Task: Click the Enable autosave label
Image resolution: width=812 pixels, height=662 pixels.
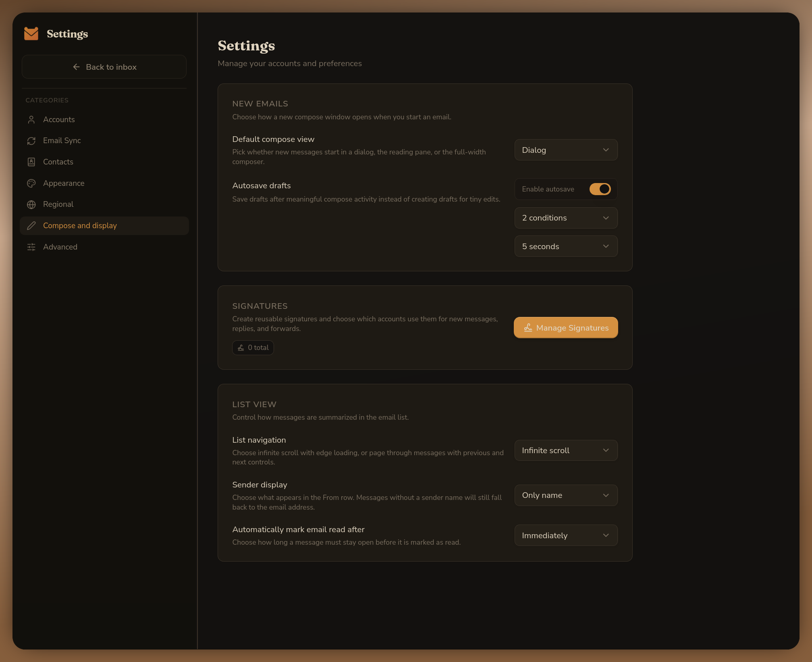Action: [x=548, y=189]
